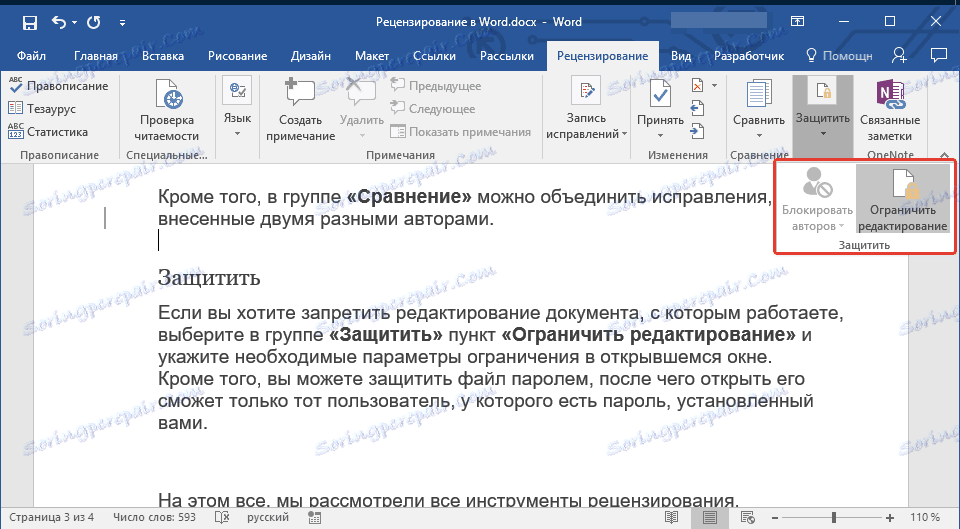Select the Макет tab
The image size is (960, 529).
tap(372, 56)
